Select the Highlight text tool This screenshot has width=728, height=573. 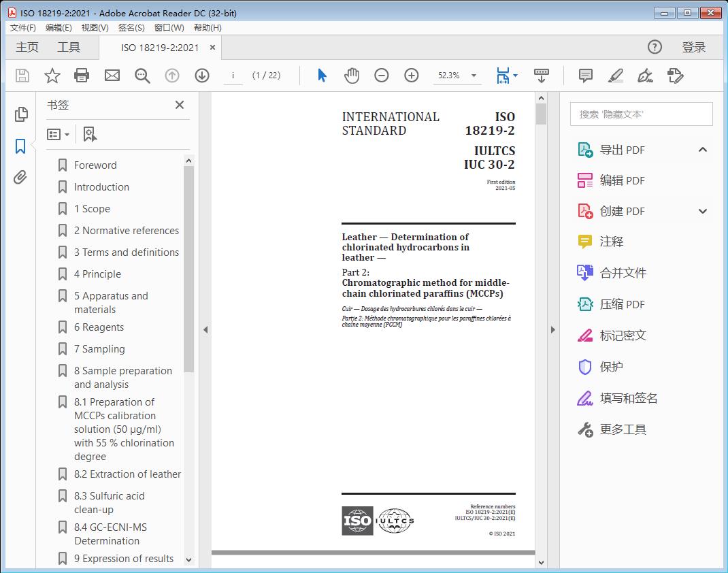pyautogui.click(x=615, y=76)
